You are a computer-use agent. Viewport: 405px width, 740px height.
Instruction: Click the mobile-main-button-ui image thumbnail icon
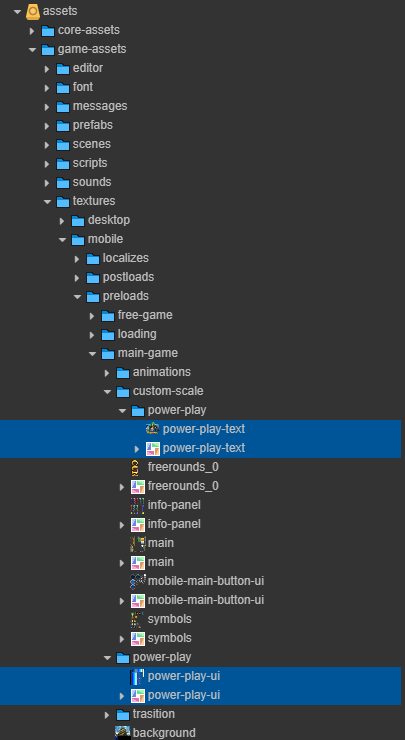click(x=137, y=581)
